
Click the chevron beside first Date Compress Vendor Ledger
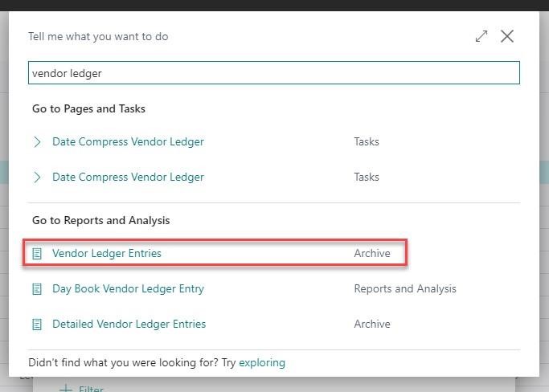coord(37,142)
